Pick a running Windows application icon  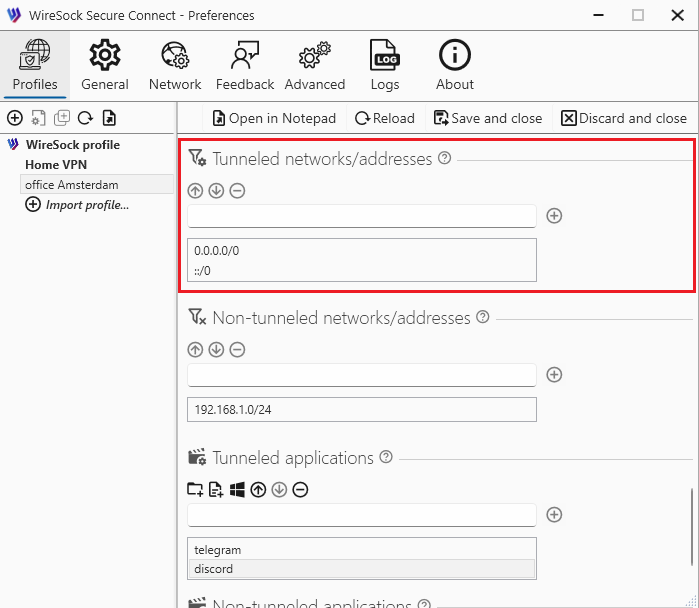click(x=237, y=490)
